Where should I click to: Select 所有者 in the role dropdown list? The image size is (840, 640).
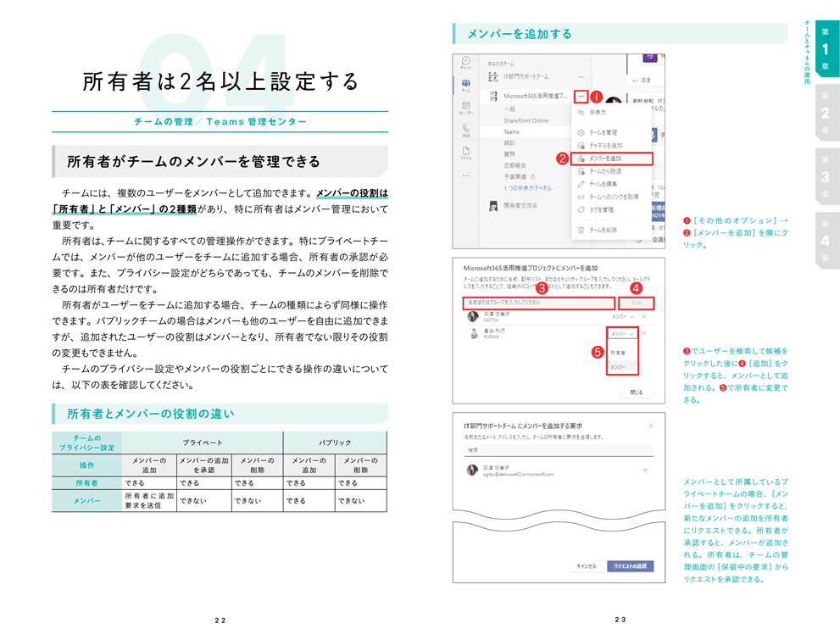pos(618,353)
